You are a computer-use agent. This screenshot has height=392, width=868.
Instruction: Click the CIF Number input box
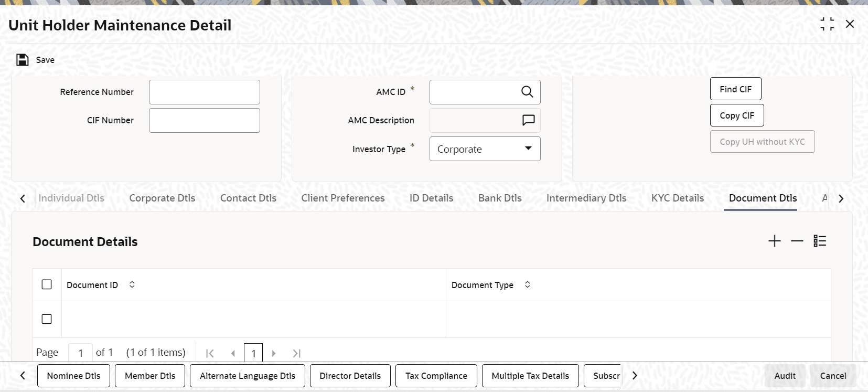click(x=205, y=120)
